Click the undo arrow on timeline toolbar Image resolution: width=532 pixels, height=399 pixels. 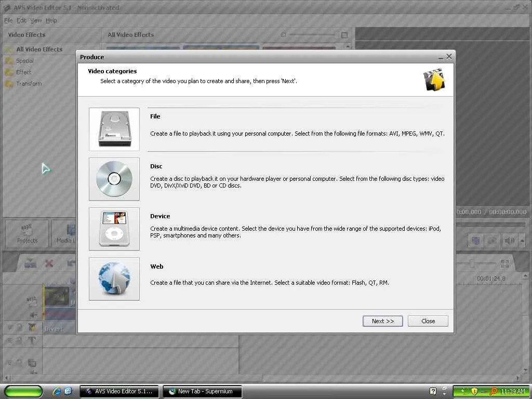[x=71, y=263]
